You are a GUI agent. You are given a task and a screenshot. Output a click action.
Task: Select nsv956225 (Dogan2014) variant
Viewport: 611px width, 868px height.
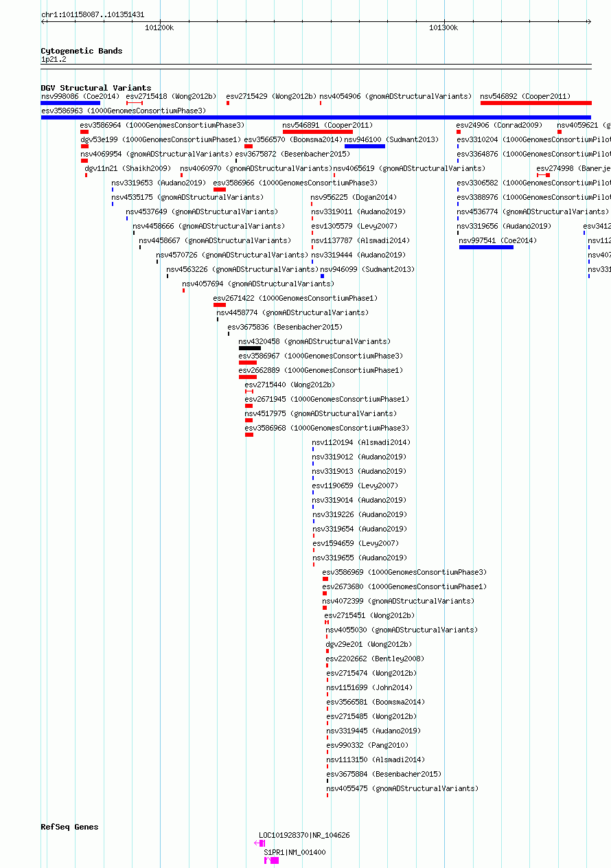pos(354,198)
